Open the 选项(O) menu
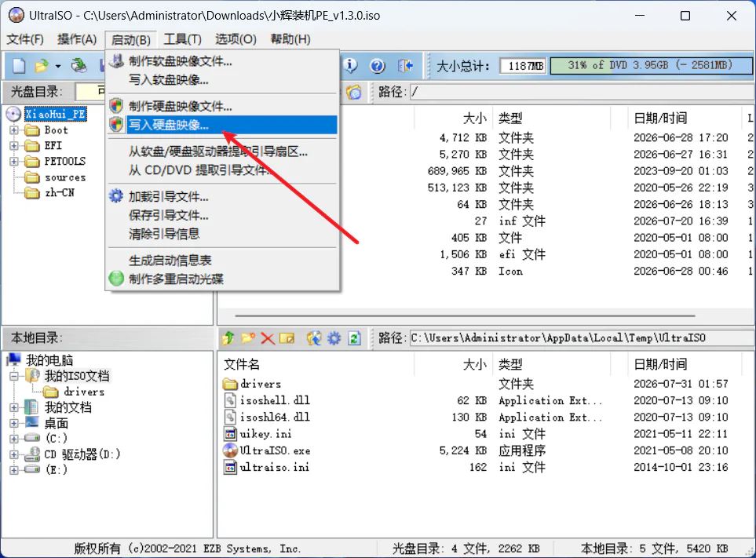Screen dimensions: 756x558 pyautogui.click(x=236, y=39)
